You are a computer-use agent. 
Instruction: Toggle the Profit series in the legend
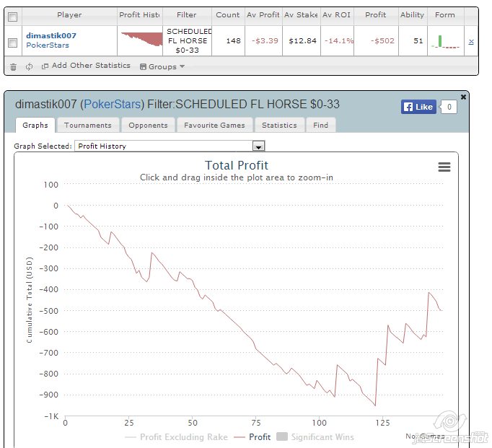click(x=252, y=436)
